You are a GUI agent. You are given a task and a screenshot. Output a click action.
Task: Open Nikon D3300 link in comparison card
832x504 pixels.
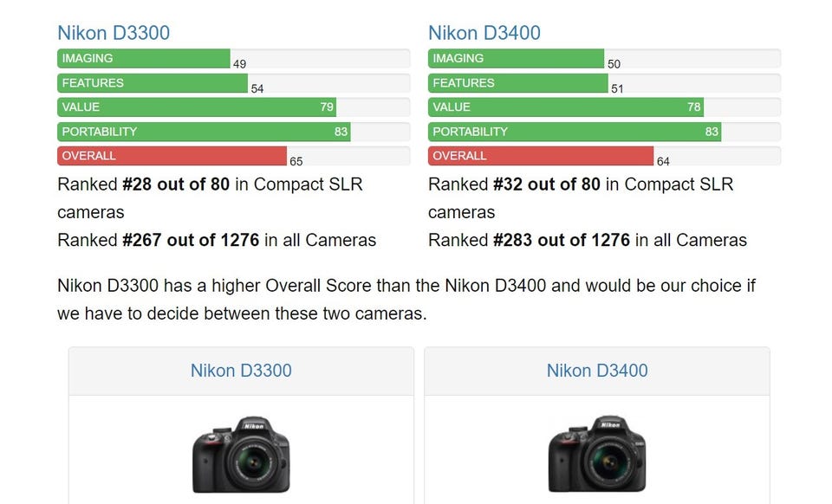pyautogui.click(x=242, y=371)
